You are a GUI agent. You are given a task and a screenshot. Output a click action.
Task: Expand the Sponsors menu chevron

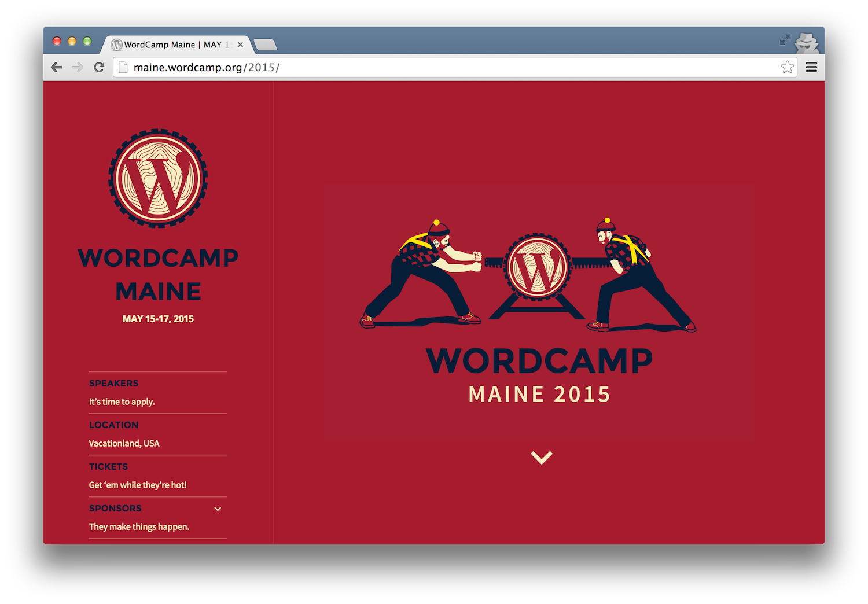tap(218, 509)
